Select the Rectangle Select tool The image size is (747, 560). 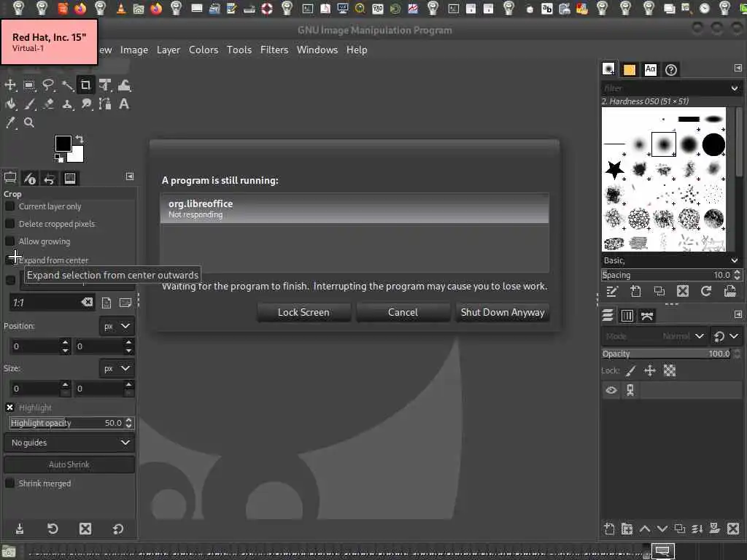coord(29,85)
